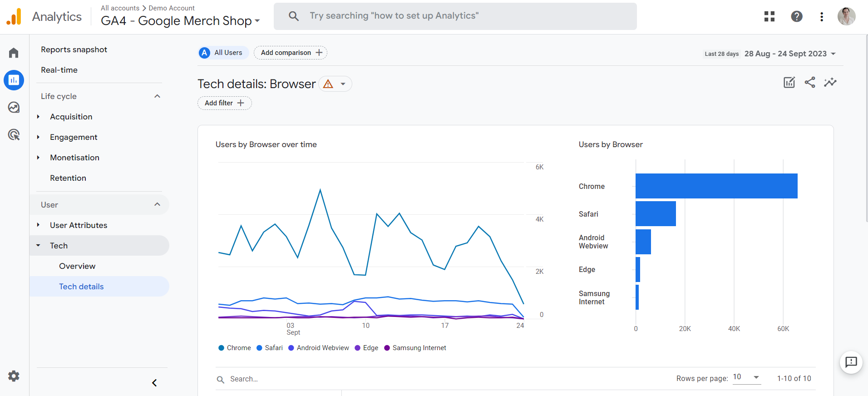Viewport: 868px width, 396px height.
Task: Open the GA4 - Google Merch Shop property selector
Action: coord(180,21)
